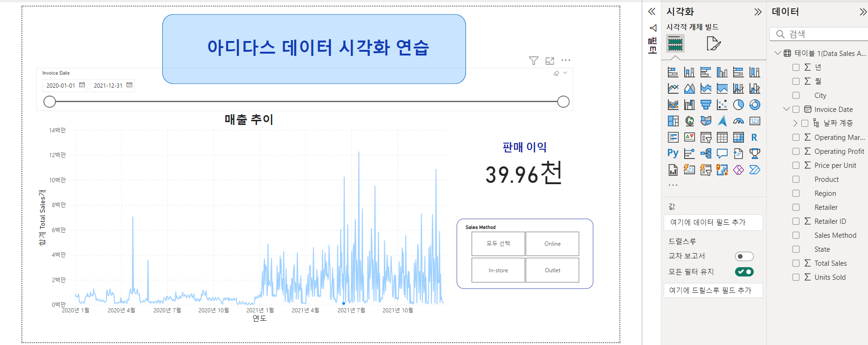Open the build visual fields tab
The height and width of the screenshot is (345, 868).
point(675,43)
